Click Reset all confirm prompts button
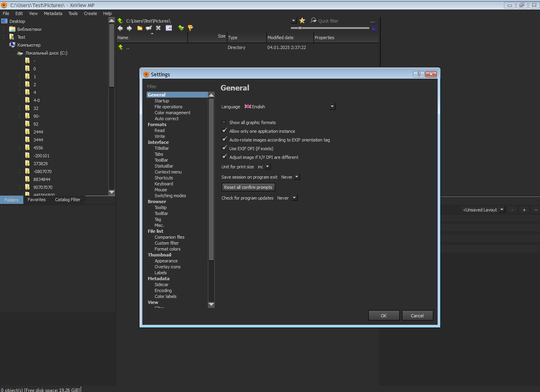 pyautogui.click(x=248, y=187)
